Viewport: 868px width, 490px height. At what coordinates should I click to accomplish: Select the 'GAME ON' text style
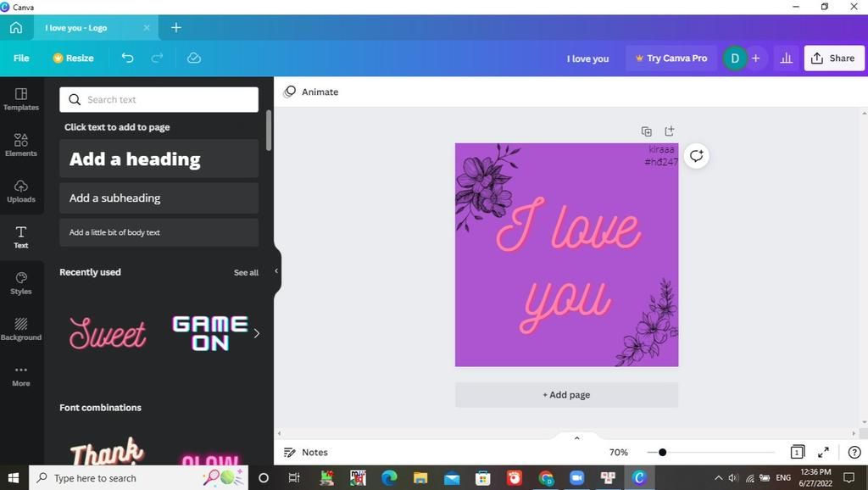click(x=210, y=333)
